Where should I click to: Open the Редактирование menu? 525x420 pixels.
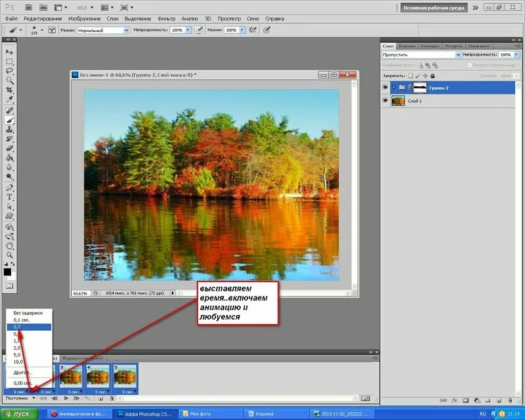(43, 19)
